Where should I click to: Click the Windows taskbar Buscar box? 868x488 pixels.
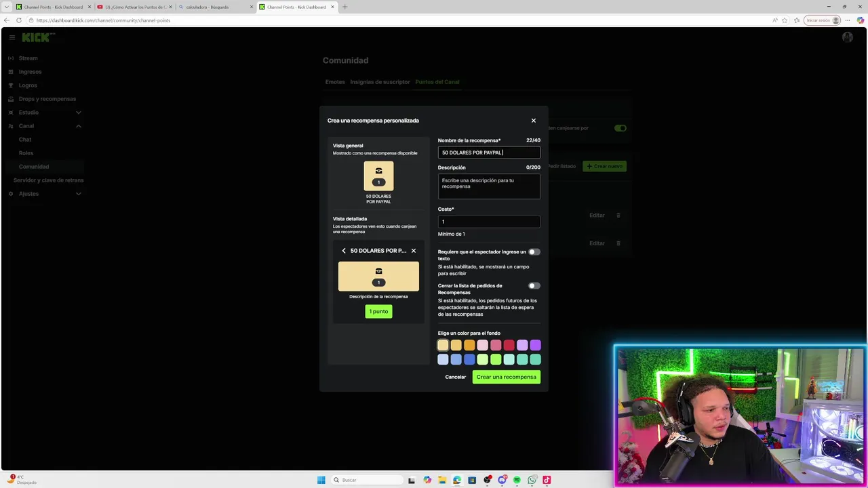tap(366, 480)
